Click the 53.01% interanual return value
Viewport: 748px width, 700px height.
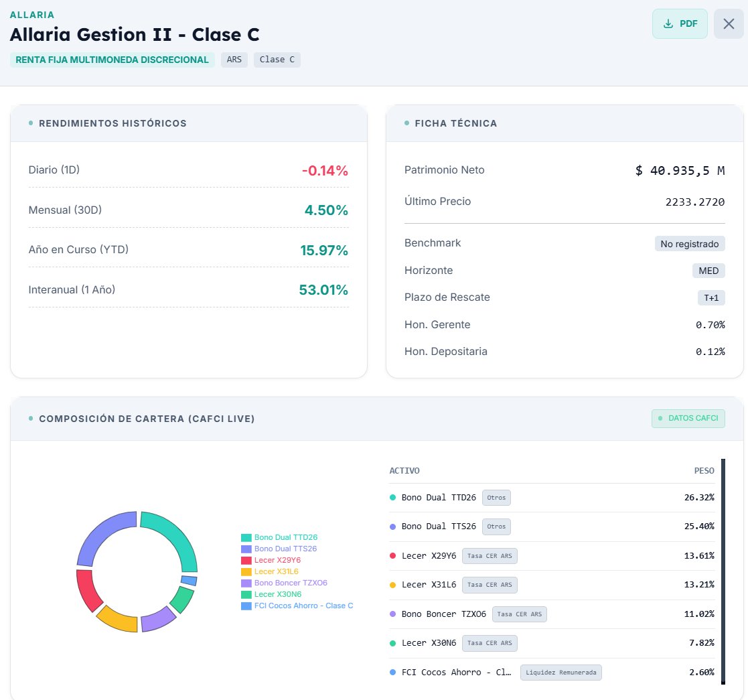coord(323,290)
